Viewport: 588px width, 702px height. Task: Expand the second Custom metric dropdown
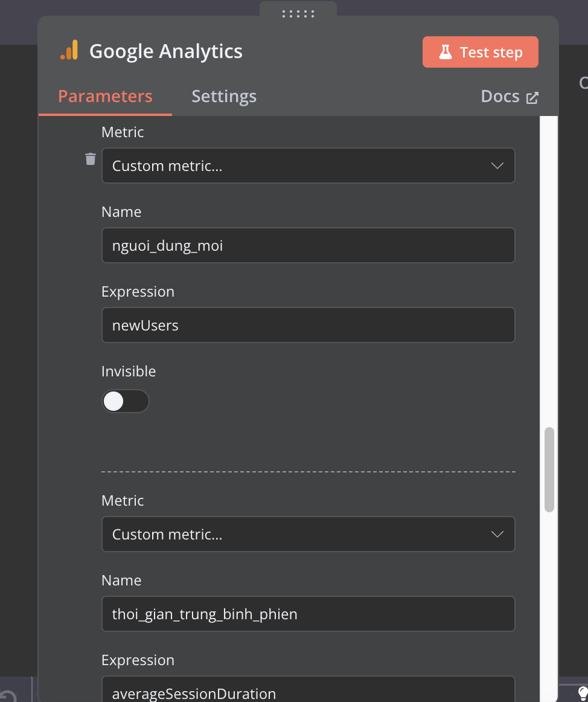coord(308,534)
